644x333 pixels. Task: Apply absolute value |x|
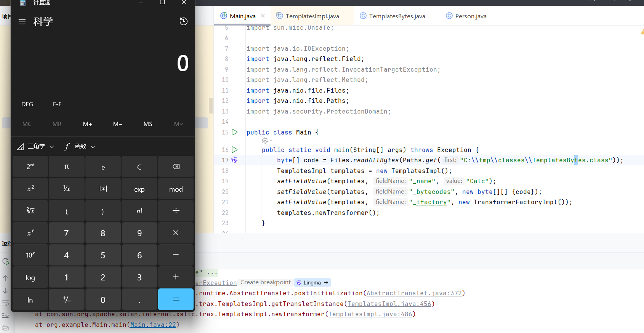[x=103, y=189]
